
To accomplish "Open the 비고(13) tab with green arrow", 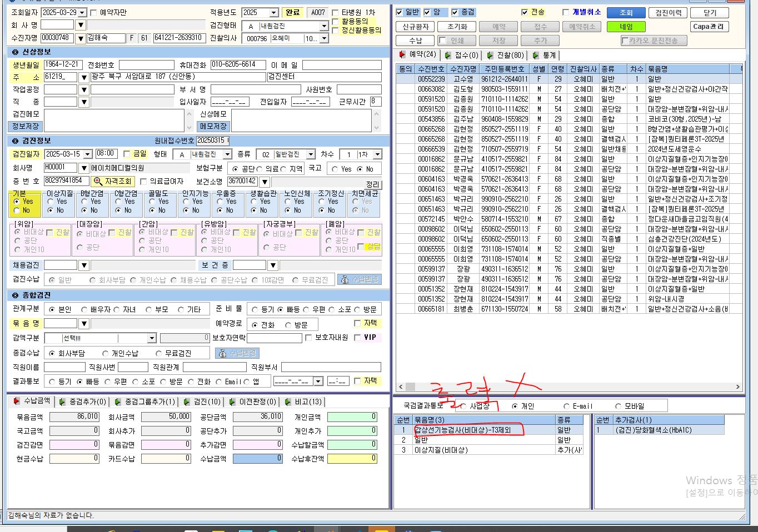I will tap(303, 401).
